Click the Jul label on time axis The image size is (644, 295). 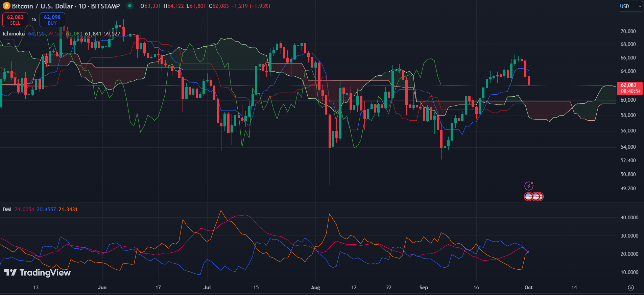[x=207, y=288]
